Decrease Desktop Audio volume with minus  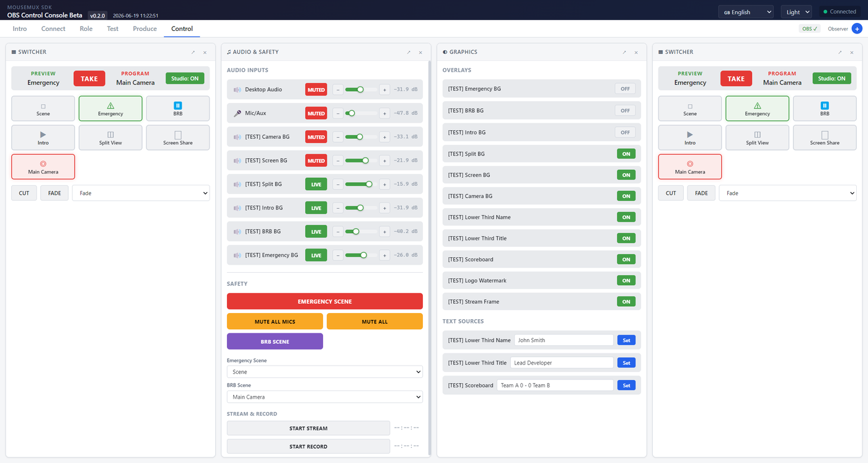(x=338, y=90)
